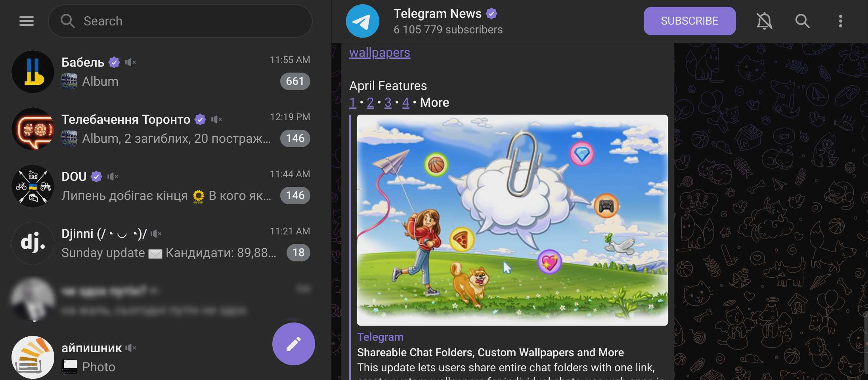The height and width of the screenshot is (380, 868).
Task: Open the hamburger main menu
Action: tap(27, 21)
